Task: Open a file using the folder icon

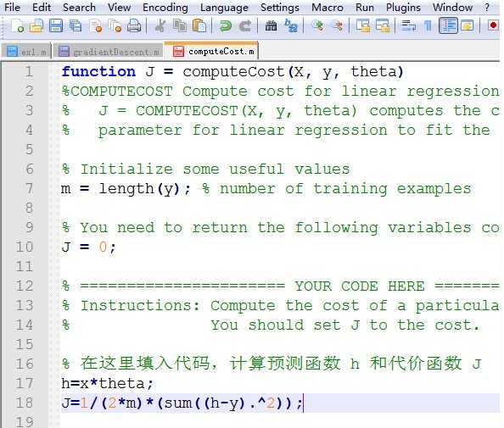Action: [x=36, y=25]
